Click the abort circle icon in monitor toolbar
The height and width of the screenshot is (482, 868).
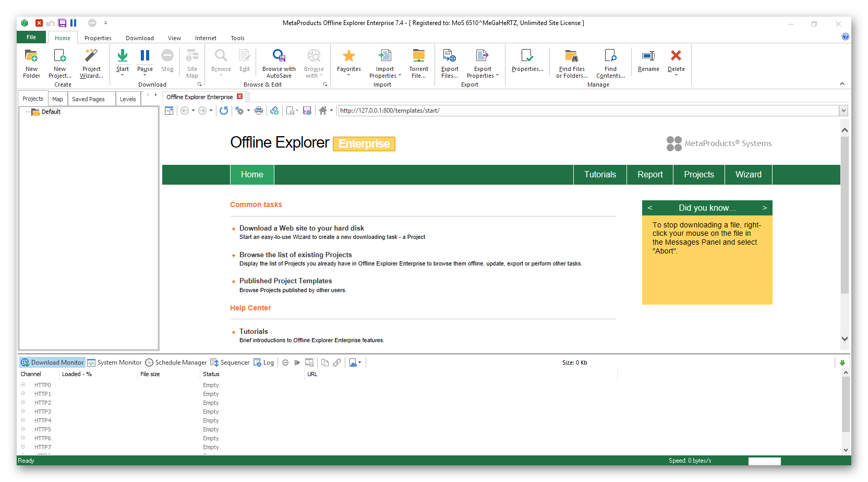285,363
